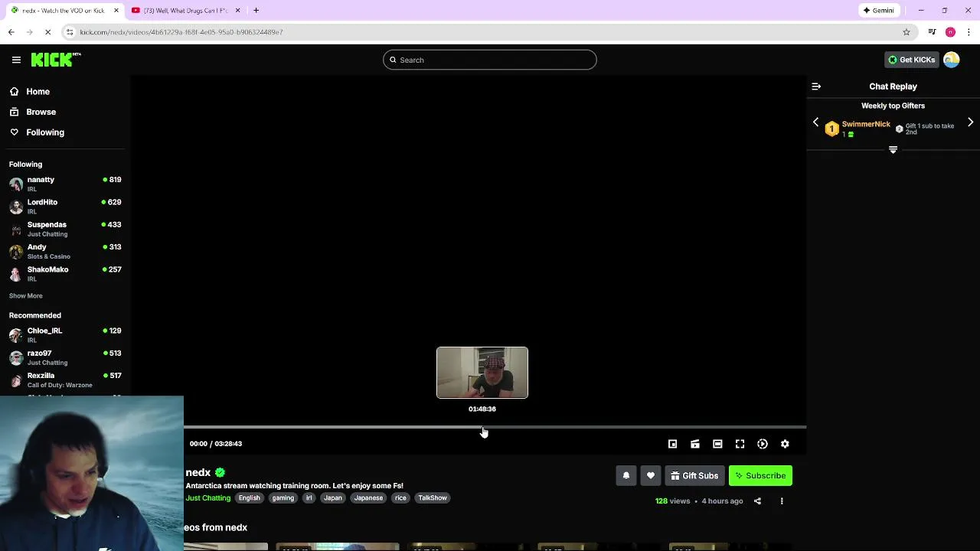Go back to the previous page
Viewport: 980px width, 551px height.
11,32
